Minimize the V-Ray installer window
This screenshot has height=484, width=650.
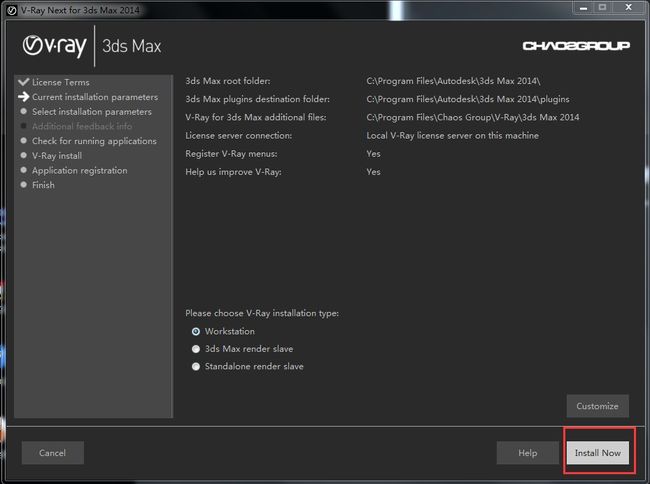click(584, 7)
